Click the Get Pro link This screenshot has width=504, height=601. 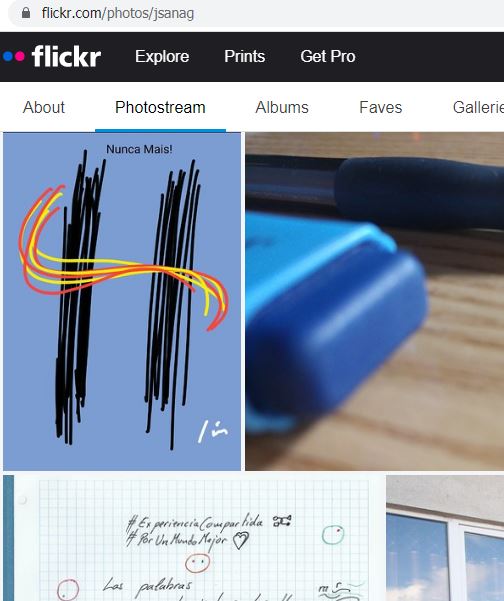tap(328, 56)
